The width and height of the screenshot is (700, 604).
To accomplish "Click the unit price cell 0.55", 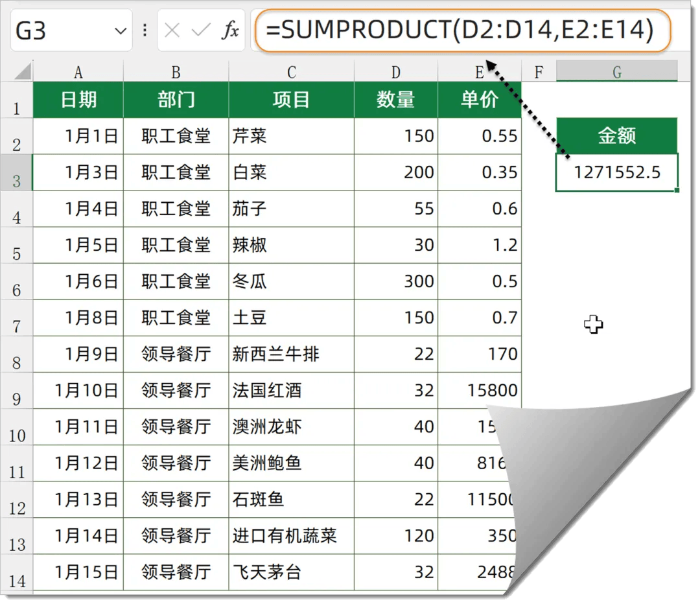I will [480, 136].
